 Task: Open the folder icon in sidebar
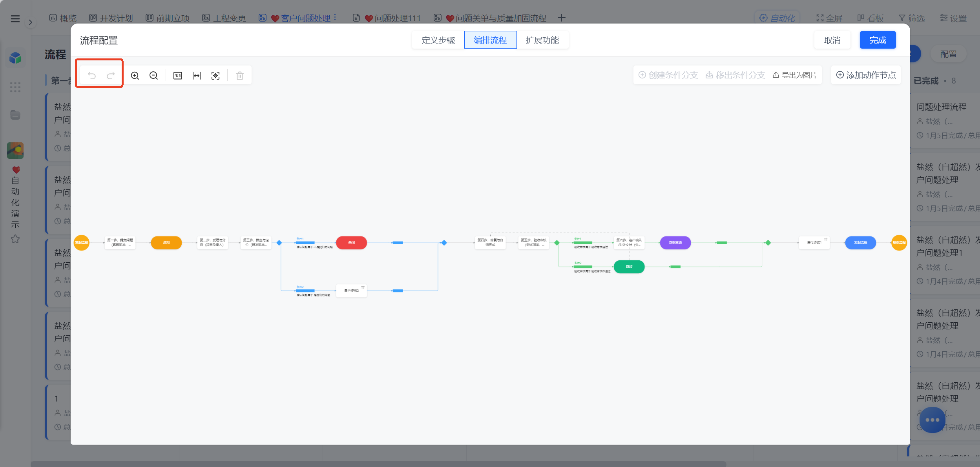click(x=15, y=115)
